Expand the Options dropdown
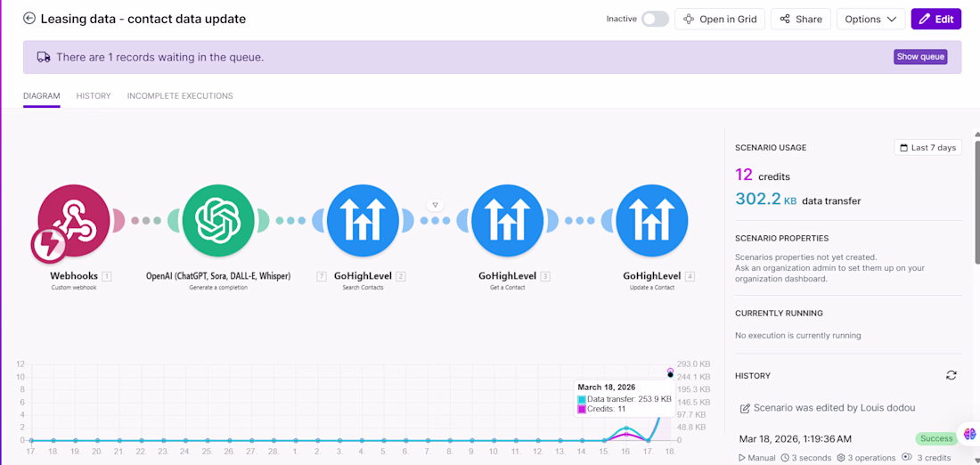The image size is (980, 465). 870,19
